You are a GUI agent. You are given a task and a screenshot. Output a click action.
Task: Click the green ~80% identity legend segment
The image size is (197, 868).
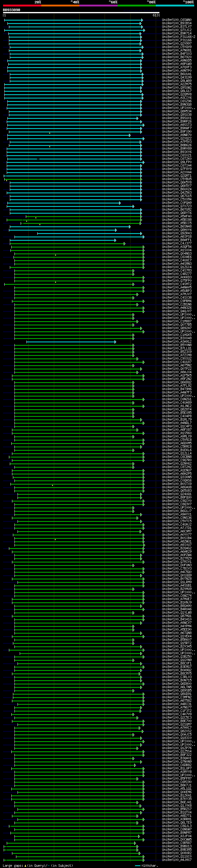pyautogui.click(x=137, y=6)
